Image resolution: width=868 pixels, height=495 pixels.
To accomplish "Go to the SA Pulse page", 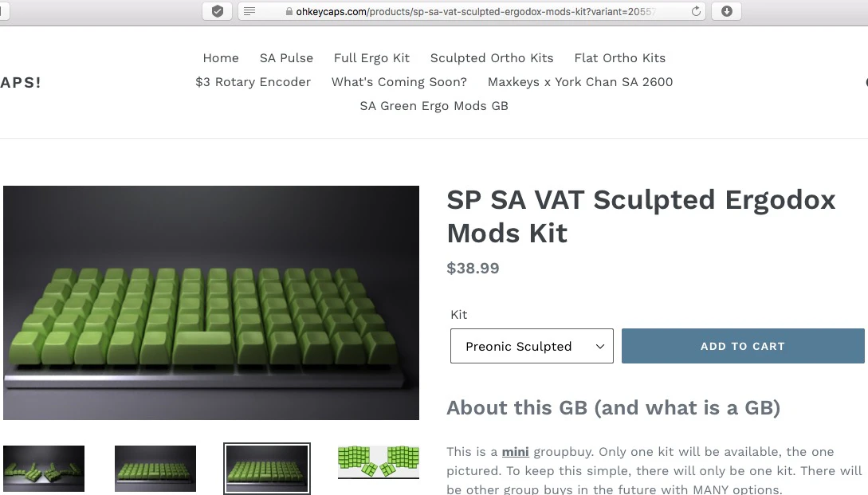I will tap(286, 58).
